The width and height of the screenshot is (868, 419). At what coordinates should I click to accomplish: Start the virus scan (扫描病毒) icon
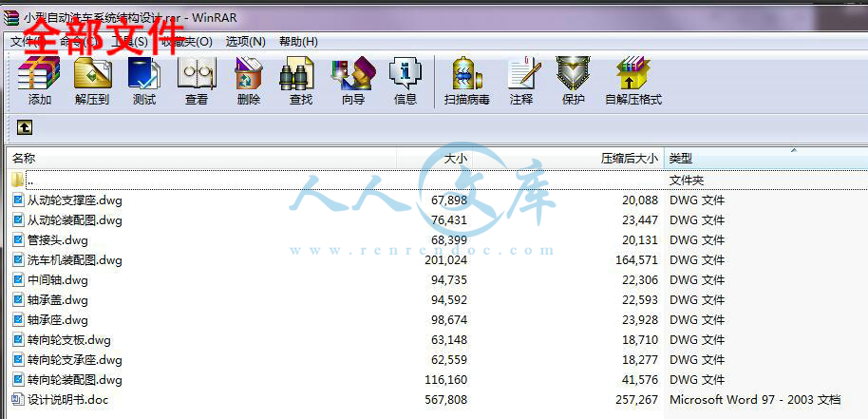pos(466,73)
